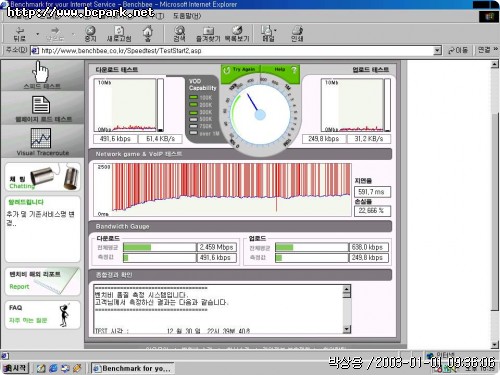Expand the Mail button dropdown arrow

pyautogui.click(x=275, y=30)
